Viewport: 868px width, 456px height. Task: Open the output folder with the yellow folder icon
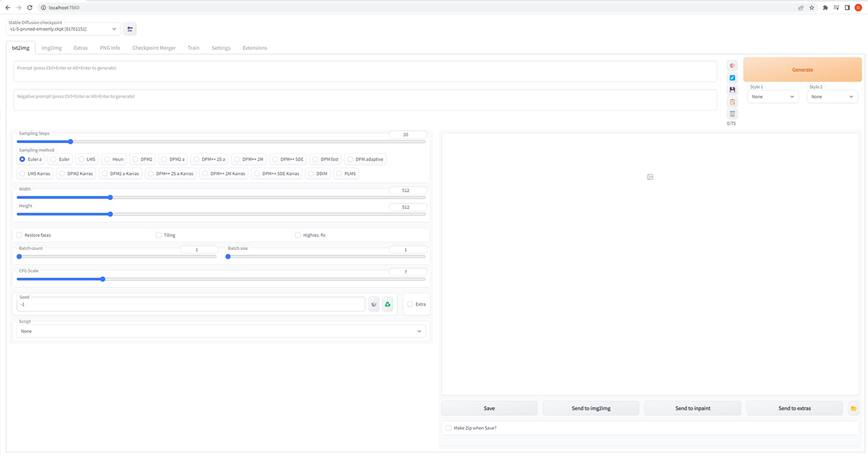[853, 409]
